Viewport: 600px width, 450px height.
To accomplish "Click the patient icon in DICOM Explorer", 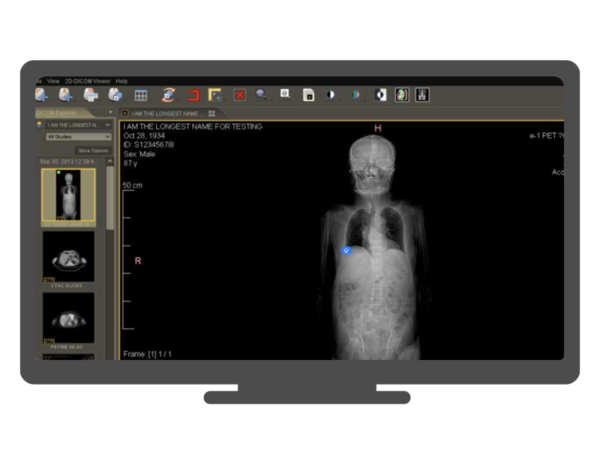I will coord(39,125).
